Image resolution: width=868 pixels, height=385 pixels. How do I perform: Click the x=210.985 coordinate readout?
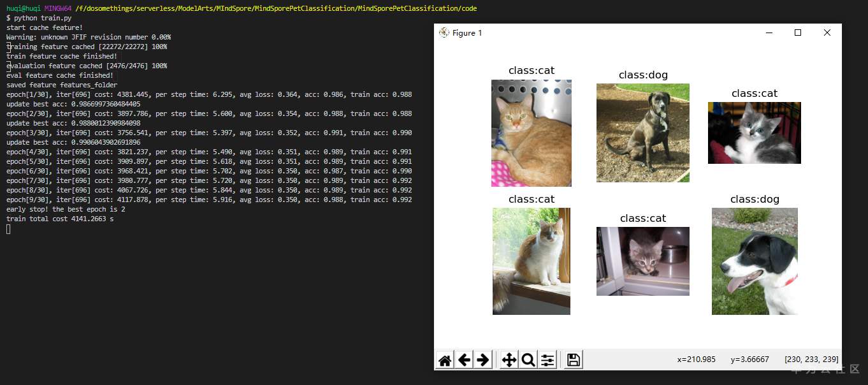pos(697,360)
